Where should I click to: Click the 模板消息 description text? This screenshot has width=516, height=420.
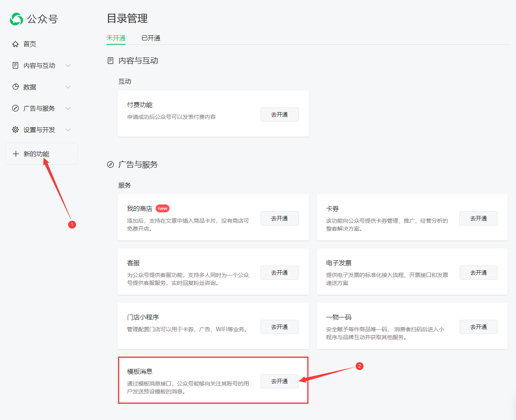(188, 388)
